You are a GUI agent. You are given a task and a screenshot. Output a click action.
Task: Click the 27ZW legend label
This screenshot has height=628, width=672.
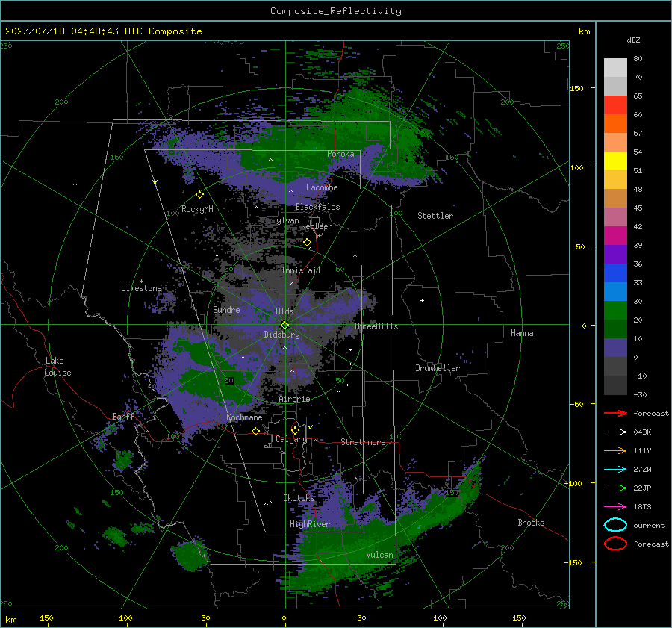click(x=642, y=470)
